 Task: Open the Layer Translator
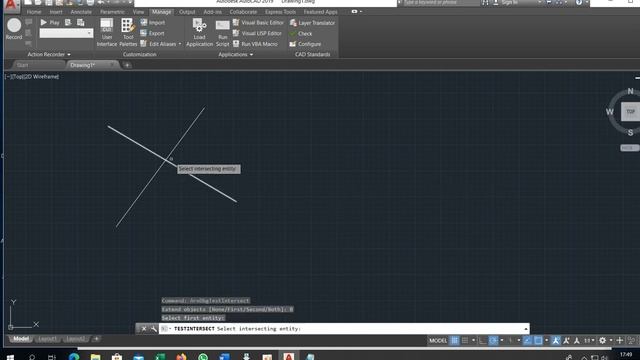312,23
